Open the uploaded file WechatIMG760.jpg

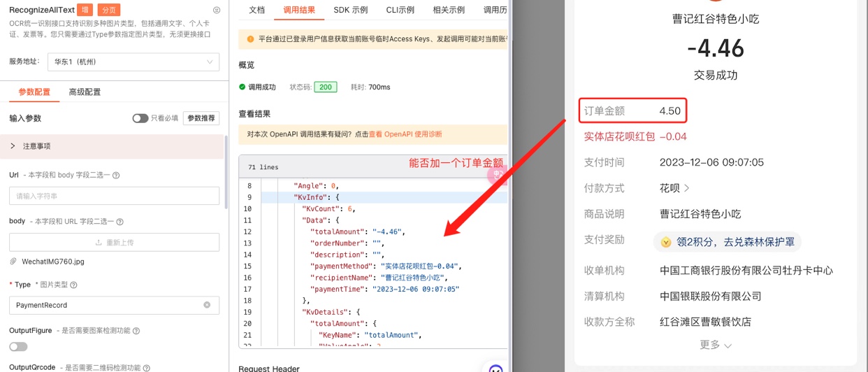(53, 262)
